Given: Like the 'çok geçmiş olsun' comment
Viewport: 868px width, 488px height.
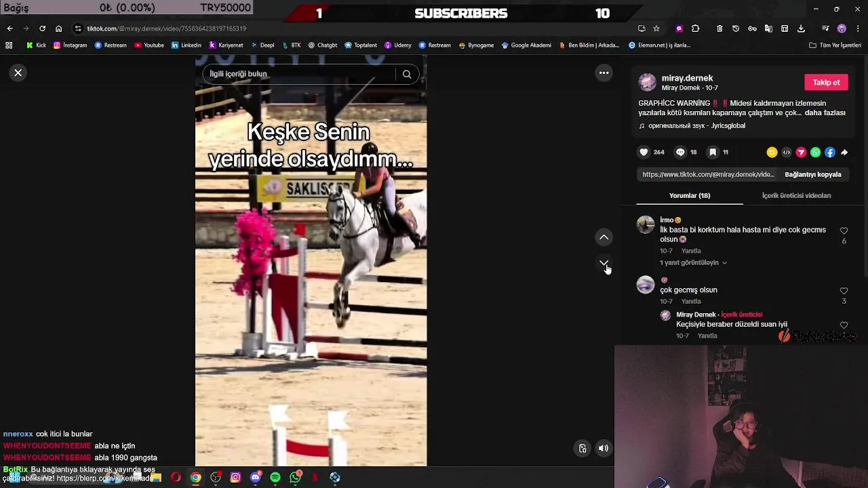Looking at the screenshot, I should (x=844, y=291).
